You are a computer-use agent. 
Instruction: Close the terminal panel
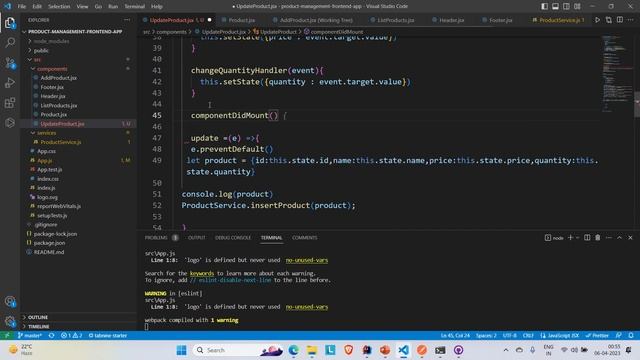click(x=630, y=238)
